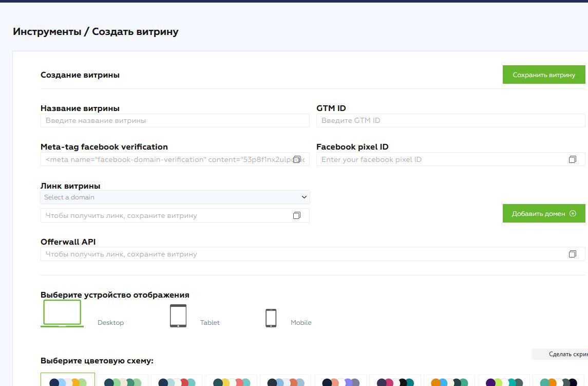Viewport: 588px width, 386px height.
Task: Choose the Desktop display label
Action: pyautogui.click(x=110, y=323)
